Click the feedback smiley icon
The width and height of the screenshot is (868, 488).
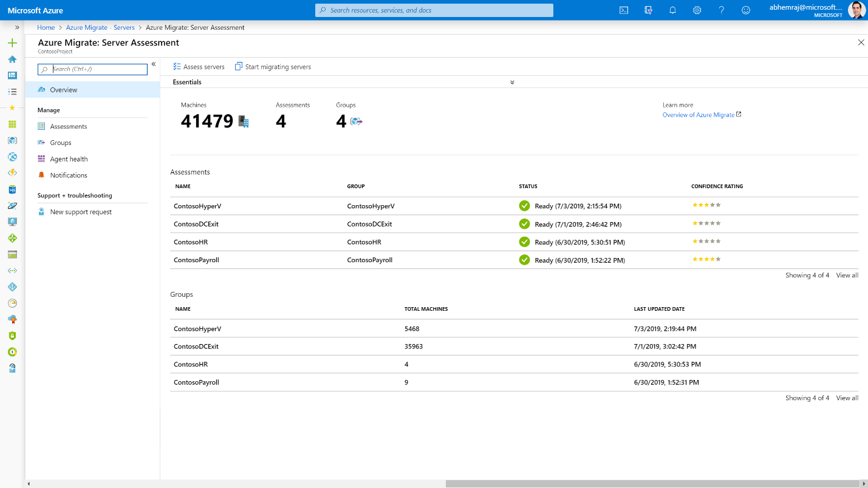tap(746, 10)
